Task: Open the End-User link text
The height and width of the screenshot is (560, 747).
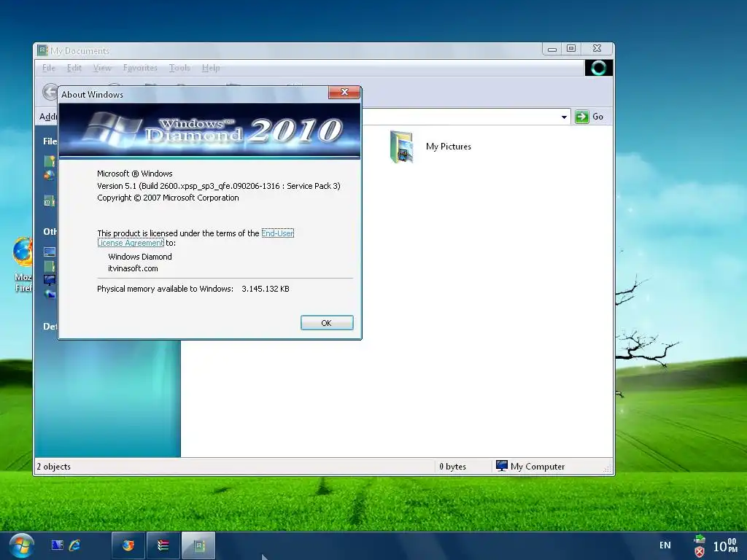Action: [x=278, y=233]
